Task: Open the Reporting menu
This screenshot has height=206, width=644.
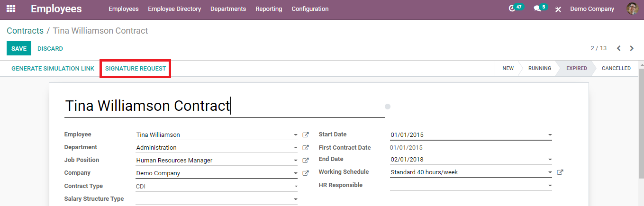Action: tap(269, 9)
